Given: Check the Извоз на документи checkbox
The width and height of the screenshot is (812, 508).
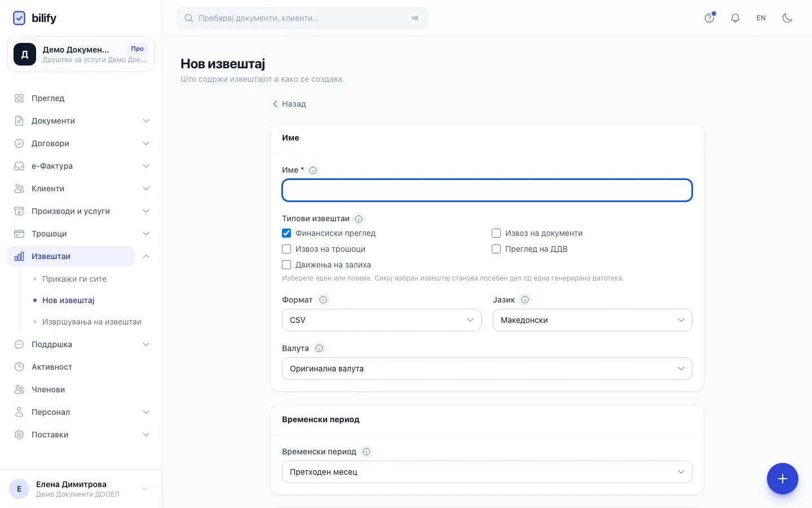Looking at the screenshot, I should coord(496,233).
